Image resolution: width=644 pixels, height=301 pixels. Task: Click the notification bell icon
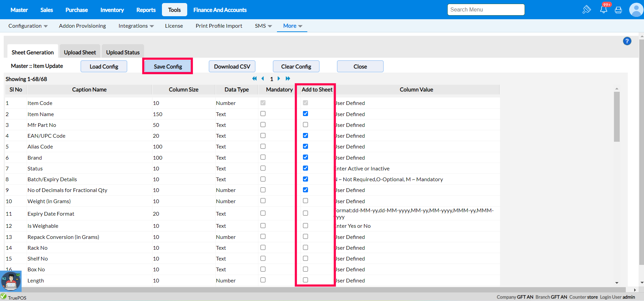[x=604, y=9]
